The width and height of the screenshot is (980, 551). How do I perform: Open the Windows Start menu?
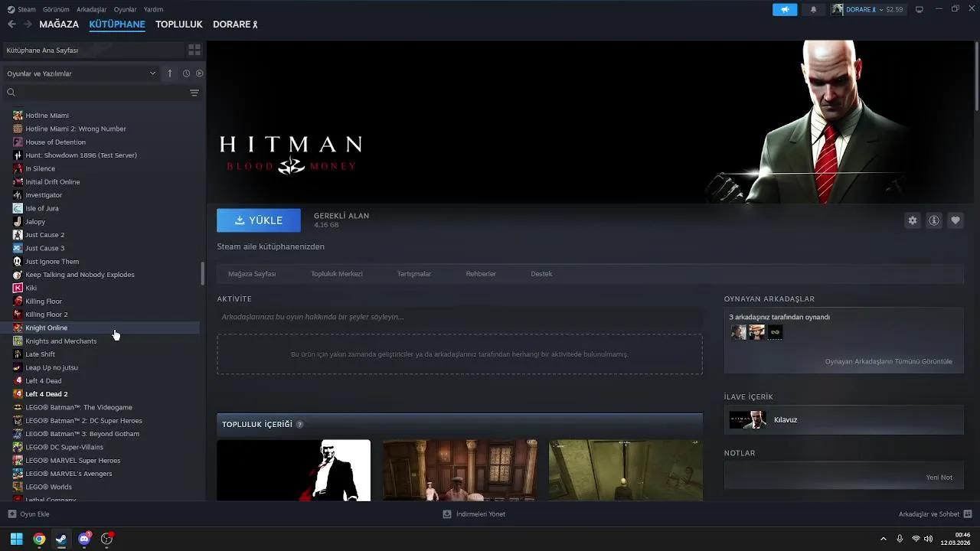pos(16,539)
